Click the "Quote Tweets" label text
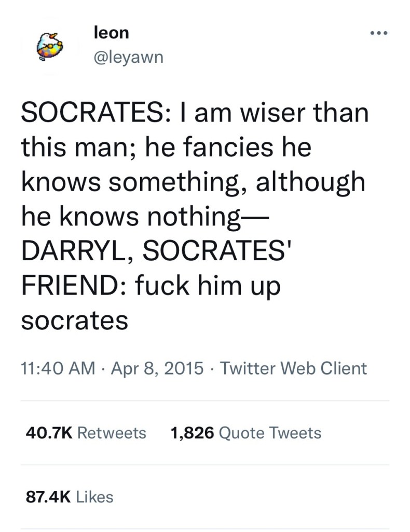The width and height of the screenshot is (410, 532). 270,433
